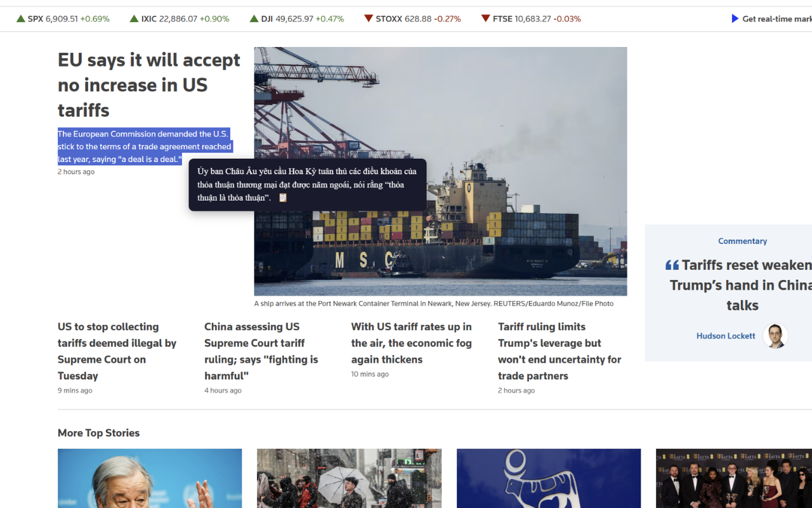
Task: Click the 10 mins ago timestamp
Action: pos(370,374)
